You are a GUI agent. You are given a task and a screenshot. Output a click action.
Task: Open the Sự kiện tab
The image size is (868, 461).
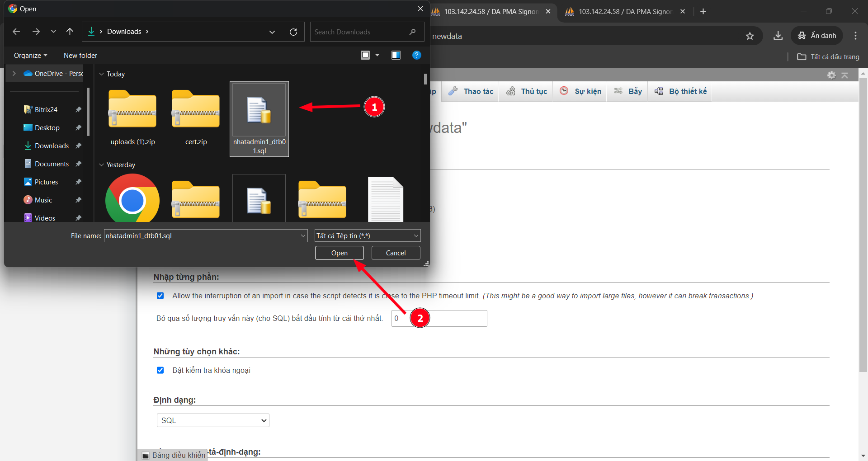click(x=580, y=91)
